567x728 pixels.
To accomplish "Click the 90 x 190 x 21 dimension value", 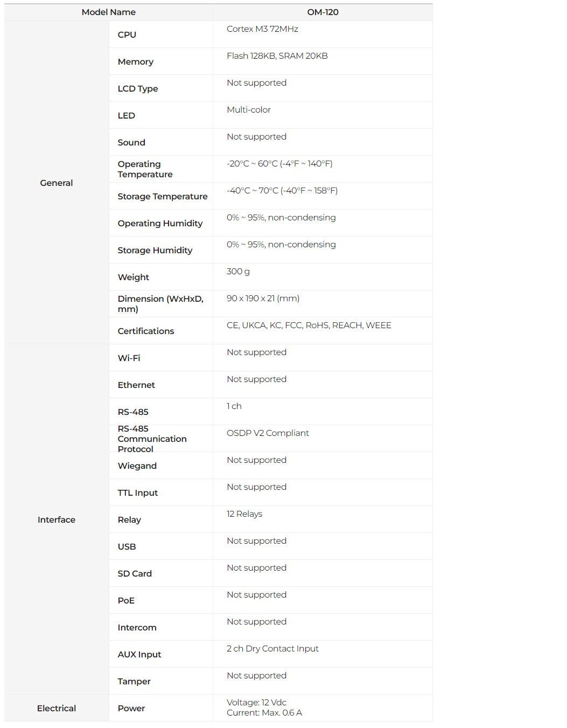I will [x=263, y=299].
